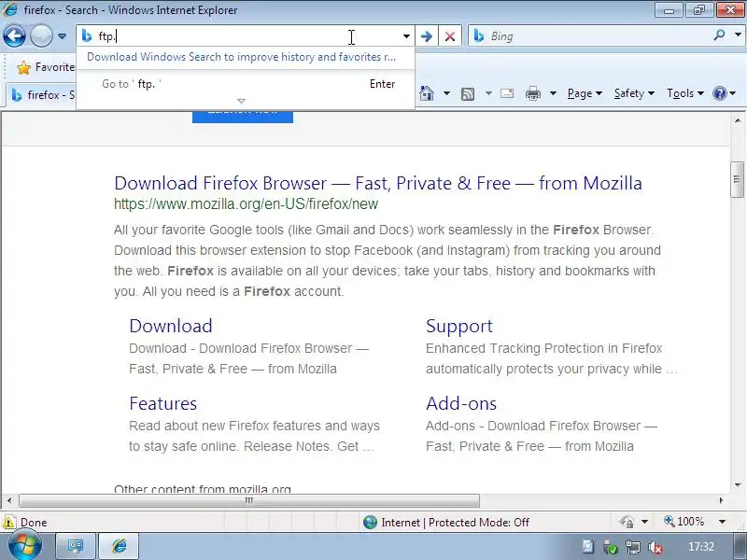This screenshot has width=747, height=560.
Task: Open the search provider options dropdown
Action: point(738,35)
